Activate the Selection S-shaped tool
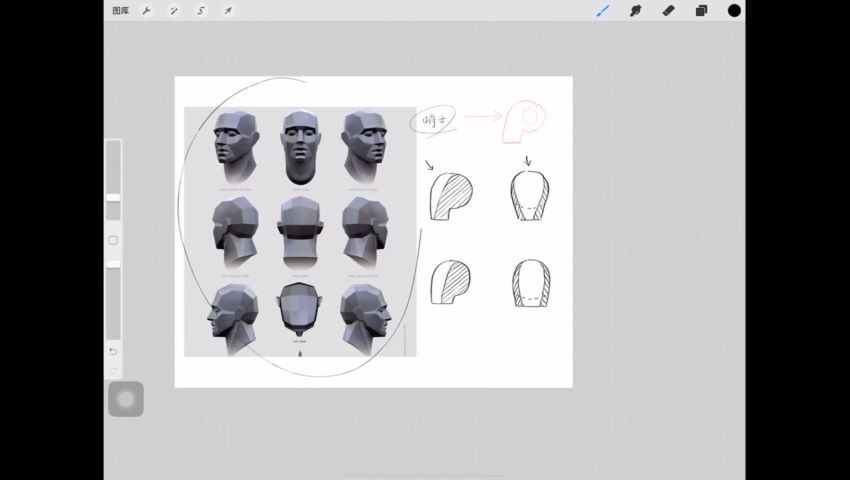 pyautogui.click(x=200, y=11)
